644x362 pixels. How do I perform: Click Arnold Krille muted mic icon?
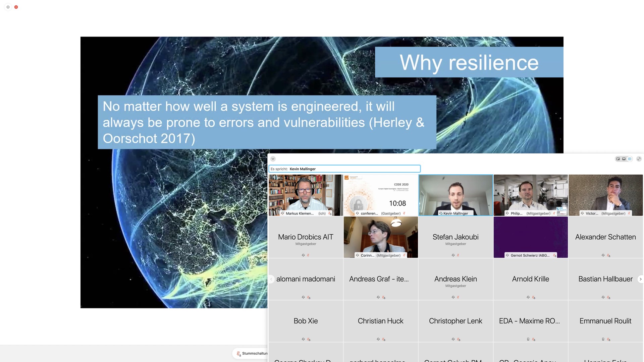click(x=534, y=297)
